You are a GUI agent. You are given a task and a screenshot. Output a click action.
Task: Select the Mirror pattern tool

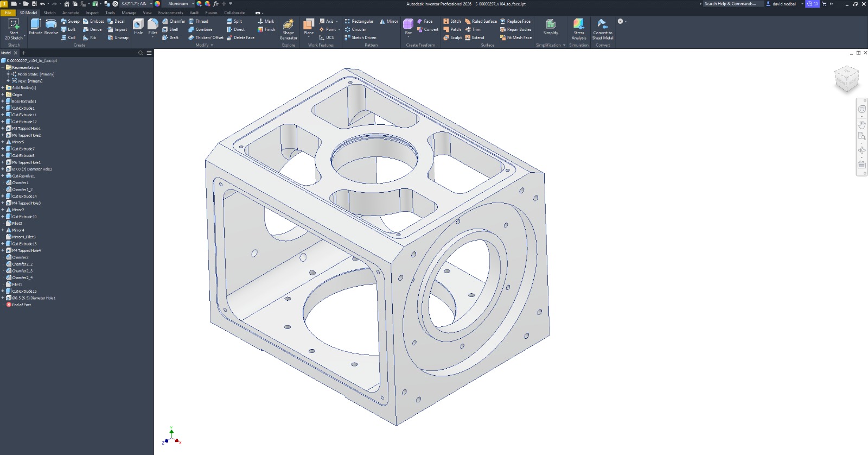389,21
